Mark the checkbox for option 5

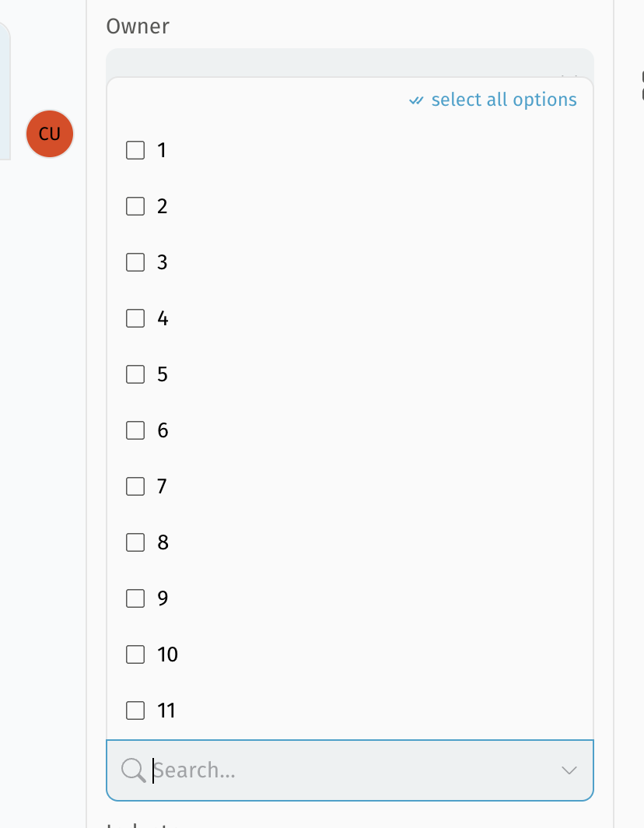135,374
